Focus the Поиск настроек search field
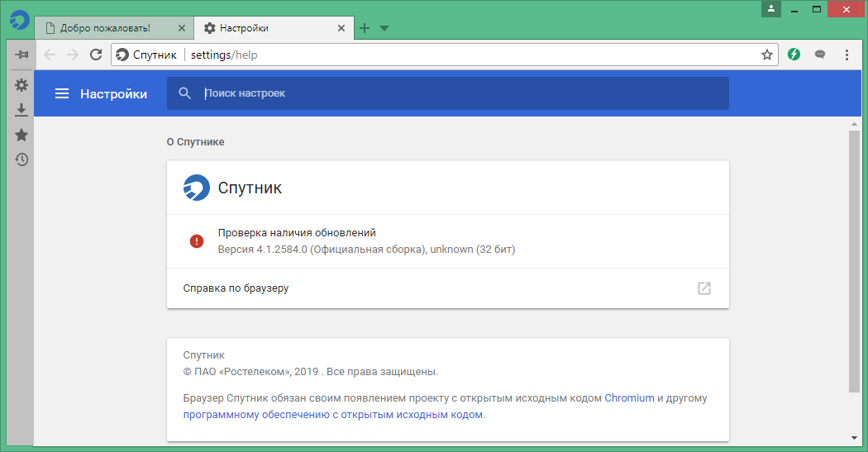Viewport: 868px width, 452px height. pos(448,93)
